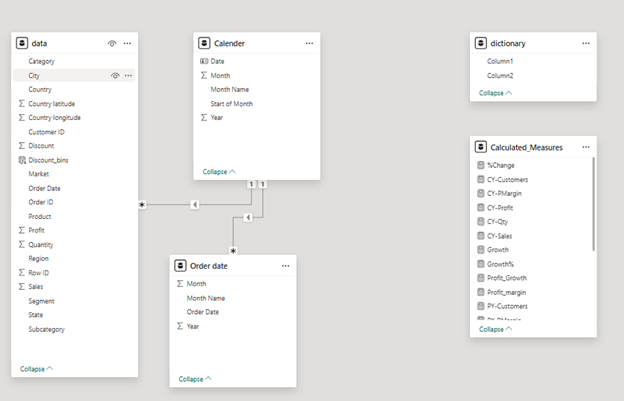
Task: Open more options for City field
Action: (128, 75)
